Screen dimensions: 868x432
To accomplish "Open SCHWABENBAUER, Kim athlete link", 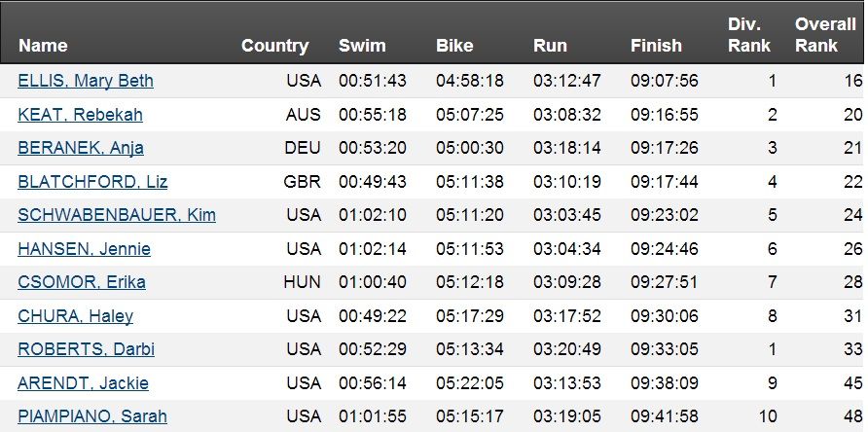I will (x=117, y=215).
